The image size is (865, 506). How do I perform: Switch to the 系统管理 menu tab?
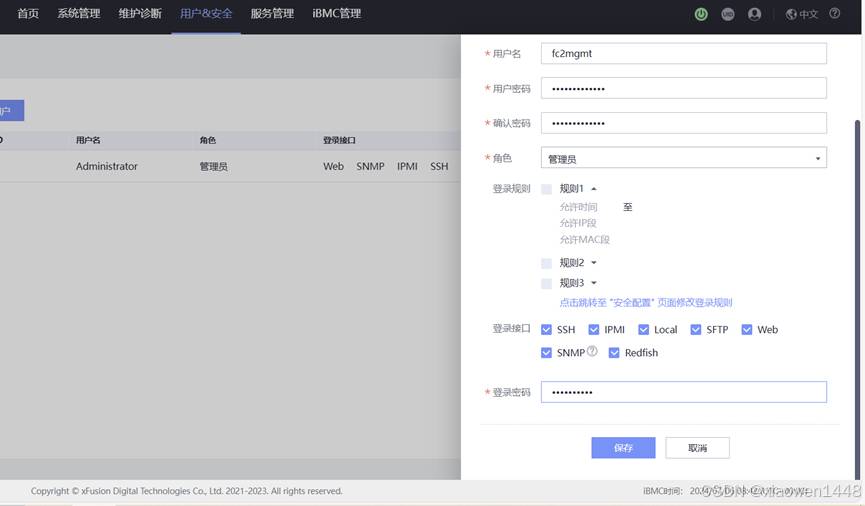(79, 14)
